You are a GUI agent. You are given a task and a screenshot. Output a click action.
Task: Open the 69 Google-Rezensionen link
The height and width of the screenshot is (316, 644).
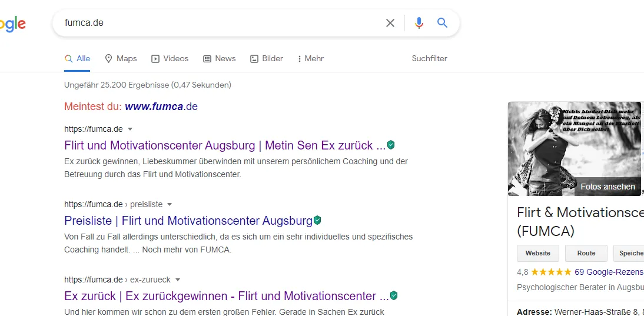[609, 272]
